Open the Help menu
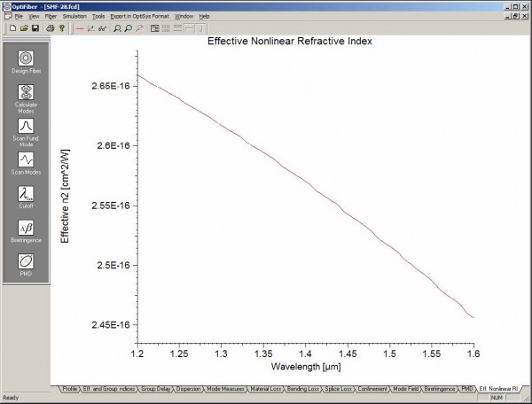This screenshot has width=532, height=404. coord(204,16)
